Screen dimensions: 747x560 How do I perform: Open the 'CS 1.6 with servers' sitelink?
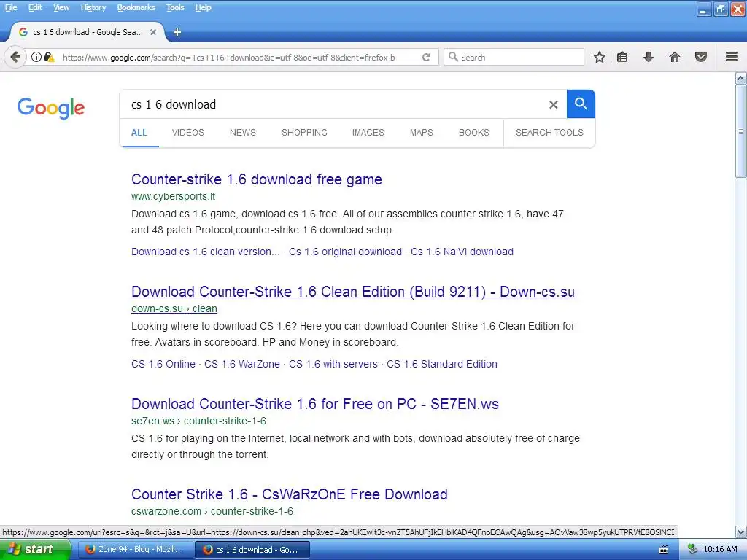coord(333,365)
